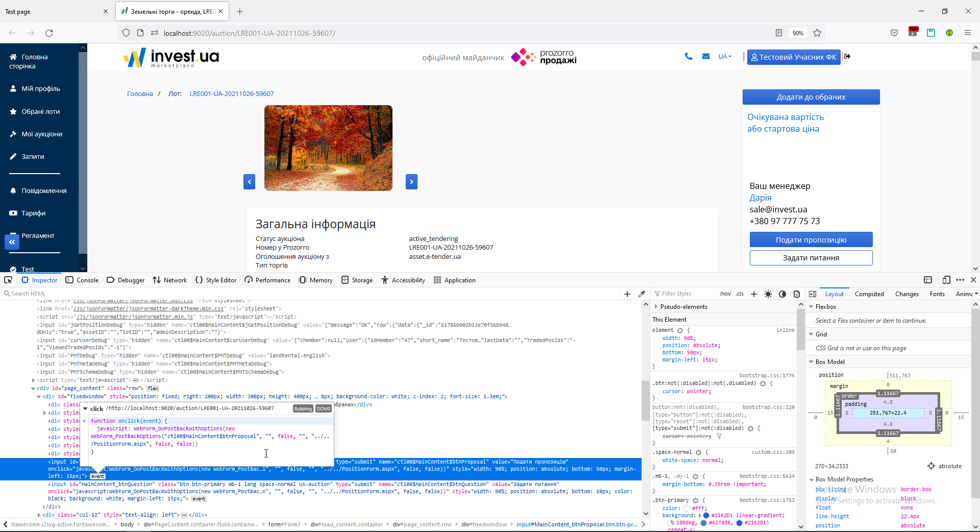Collapse the page_content div node
Viewport: 980px width, 532px height.
point(33,388)
